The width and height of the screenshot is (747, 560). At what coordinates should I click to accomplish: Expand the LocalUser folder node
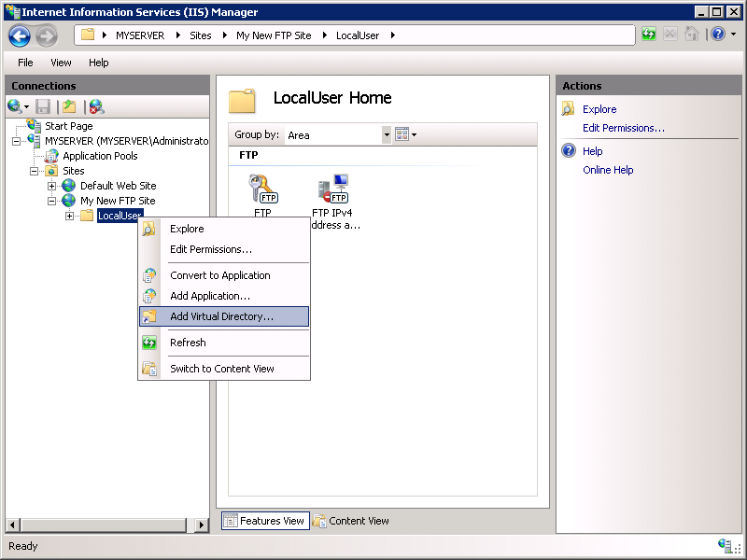coord(70,216)
